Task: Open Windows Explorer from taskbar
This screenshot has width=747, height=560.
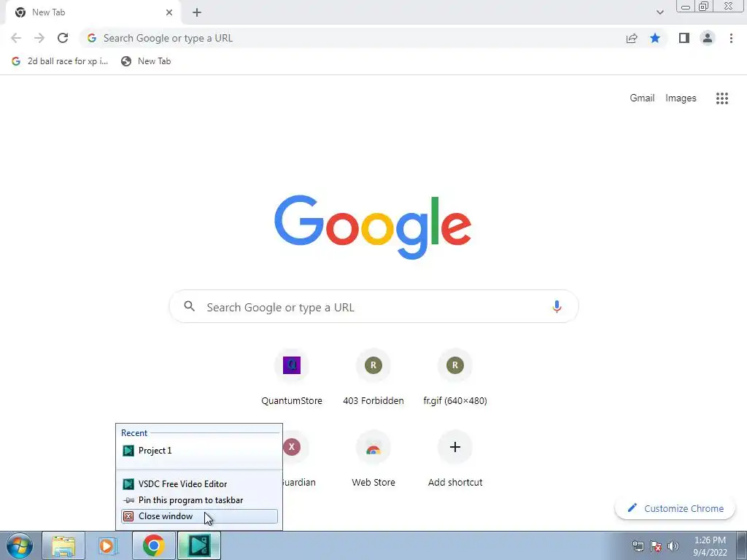Action: point(63,545)
